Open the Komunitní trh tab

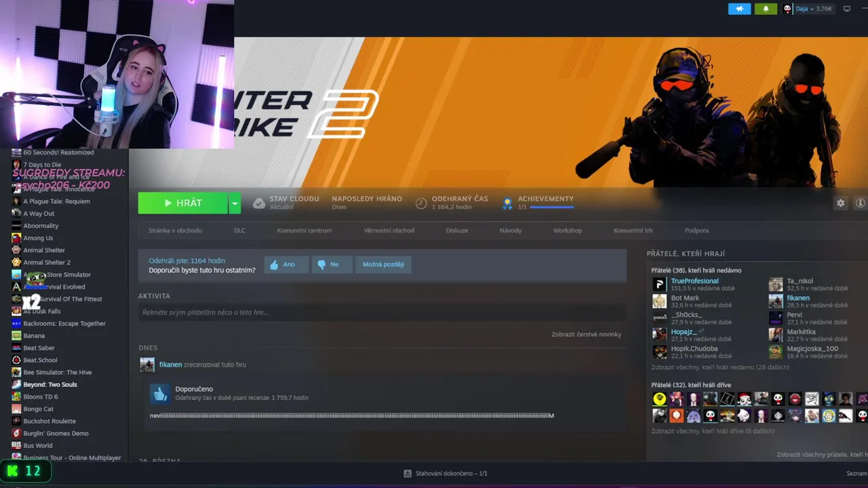pyautogui.click(x=633, y=230)
